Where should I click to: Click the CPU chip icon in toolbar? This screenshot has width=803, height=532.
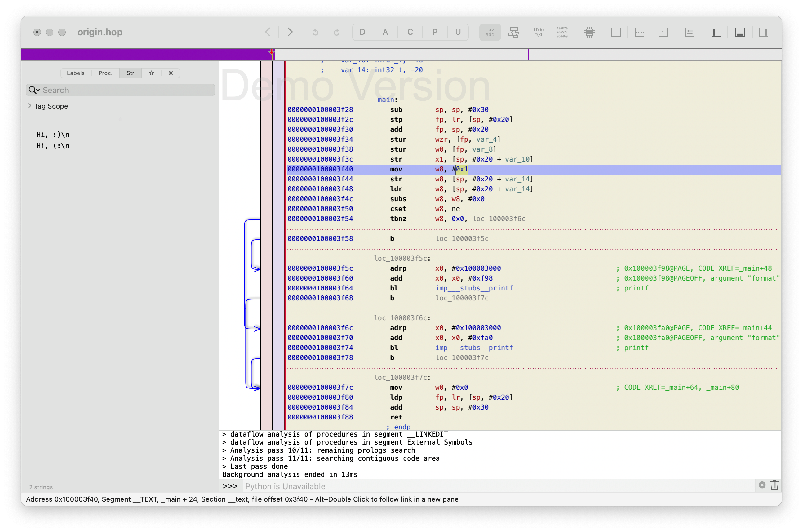(589, 32)
